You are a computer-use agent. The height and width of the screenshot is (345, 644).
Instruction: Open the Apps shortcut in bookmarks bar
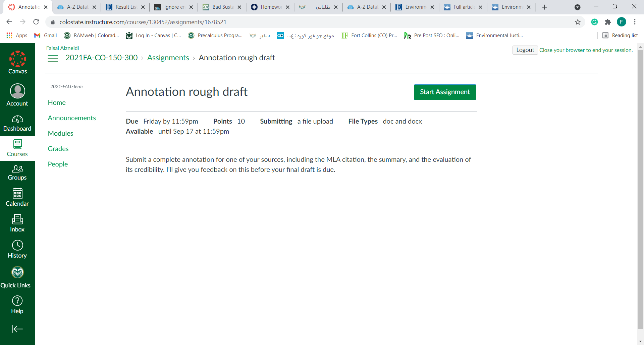click(17, 36)
